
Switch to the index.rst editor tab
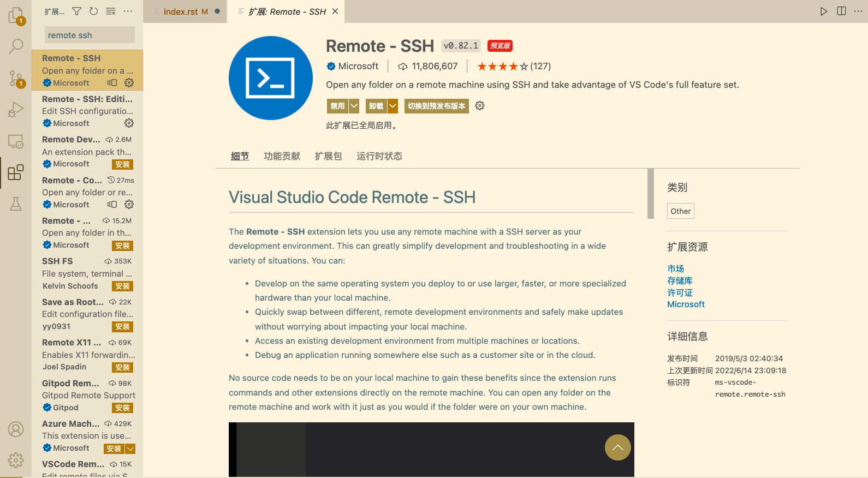[186, 11]
